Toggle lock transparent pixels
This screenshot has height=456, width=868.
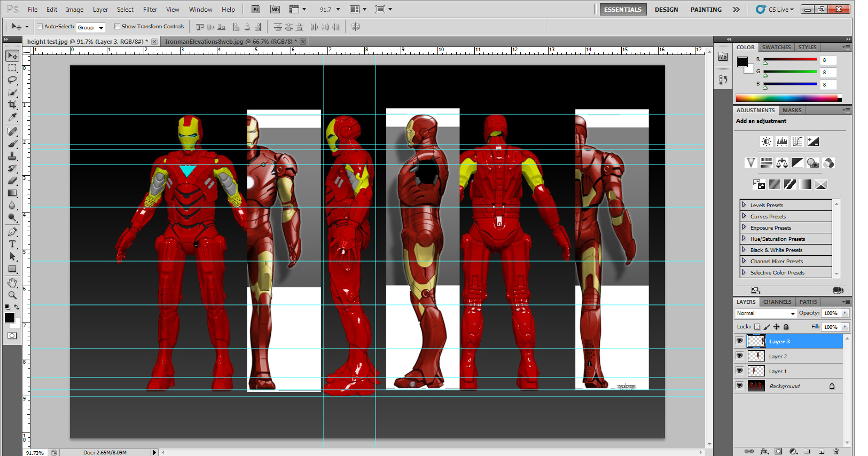[757, 327]
